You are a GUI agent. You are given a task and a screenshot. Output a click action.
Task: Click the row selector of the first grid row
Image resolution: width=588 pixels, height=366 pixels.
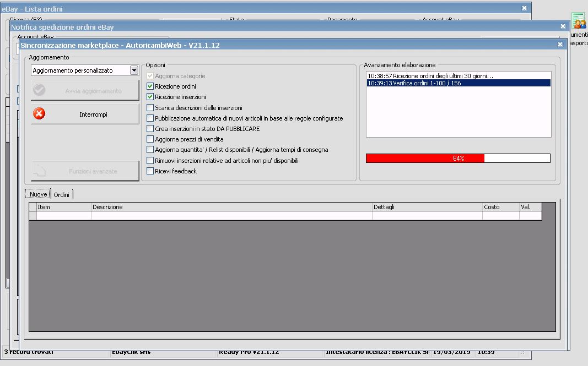(x=33, y=215)
